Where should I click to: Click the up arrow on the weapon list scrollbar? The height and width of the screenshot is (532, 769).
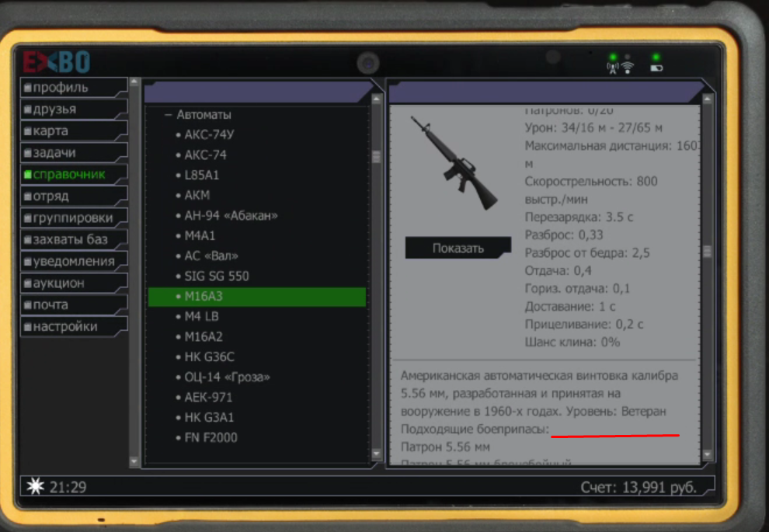(x=377, y=99)
